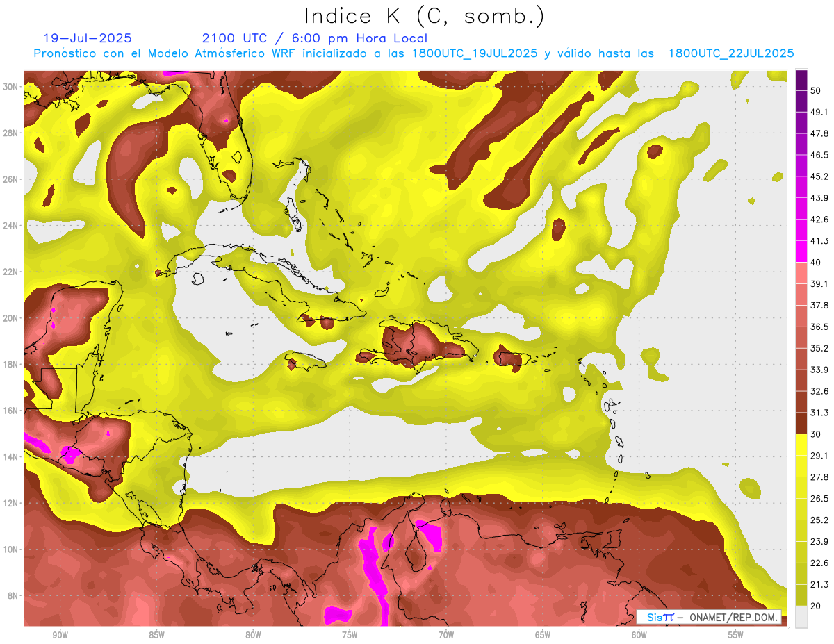Click the 24N latitude label
The height and width of the screenshot is (644, 834).
tap(12, 225)
